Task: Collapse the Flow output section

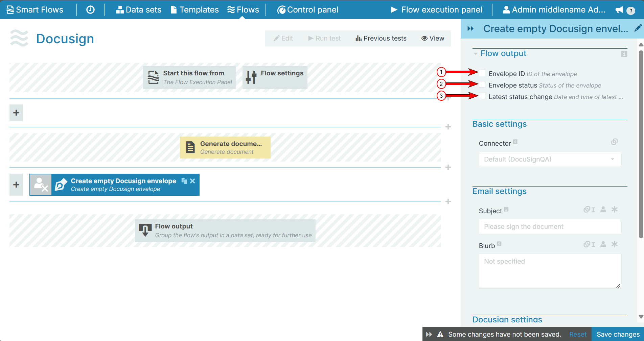Action: [x=476, y=54]
